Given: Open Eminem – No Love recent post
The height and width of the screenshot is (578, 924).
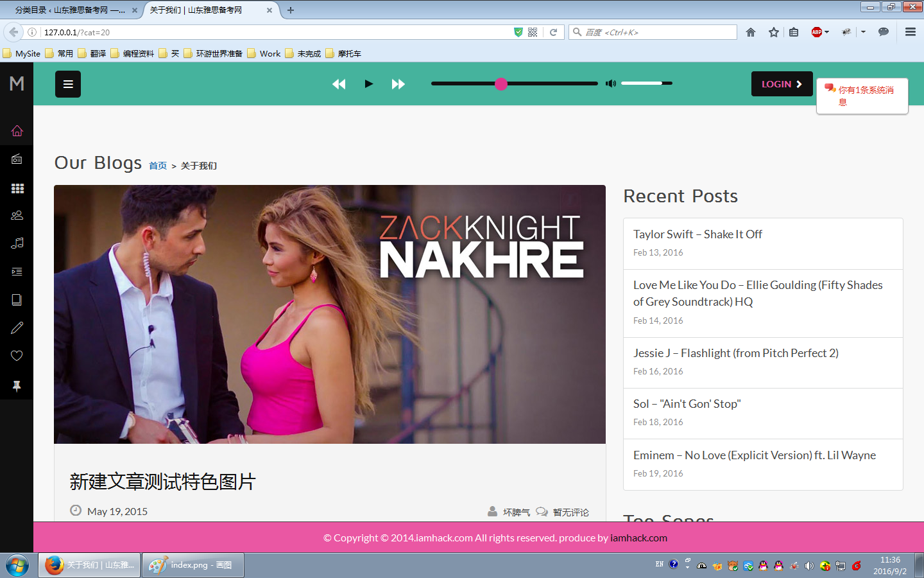Looking at the screenshot, I should [x=755, y=455].
